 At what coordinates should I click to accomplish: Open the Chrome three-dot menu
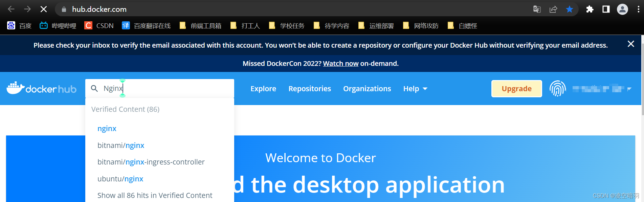tap(638, 9)
